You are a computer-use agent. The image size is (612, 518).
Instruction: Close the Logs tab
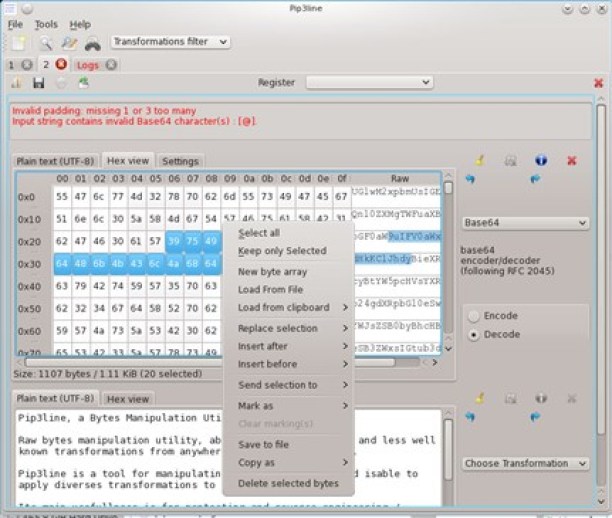111,65
